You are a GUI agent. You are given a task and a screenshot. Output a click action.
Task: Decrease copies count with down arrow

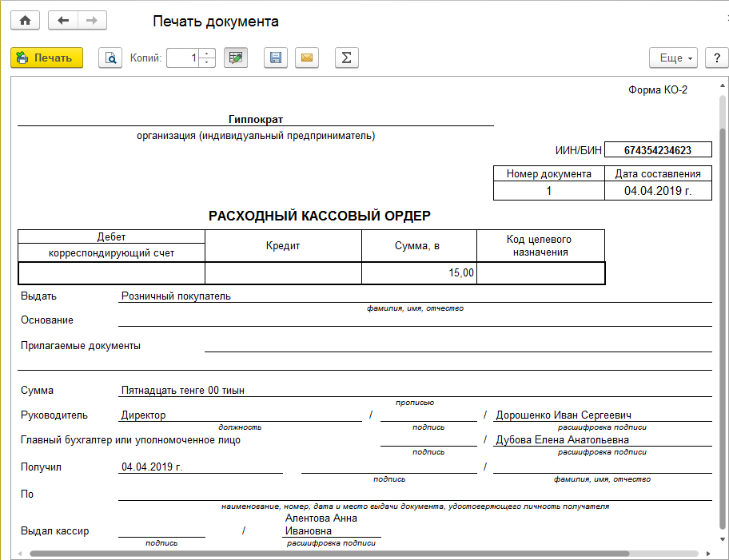pos(207,63)
